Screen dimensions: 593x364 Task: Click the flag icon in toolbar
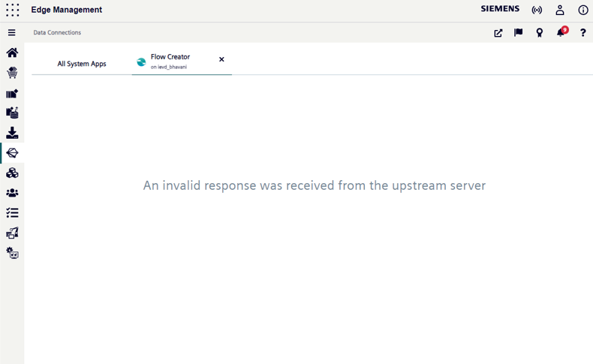pos(518,33)
